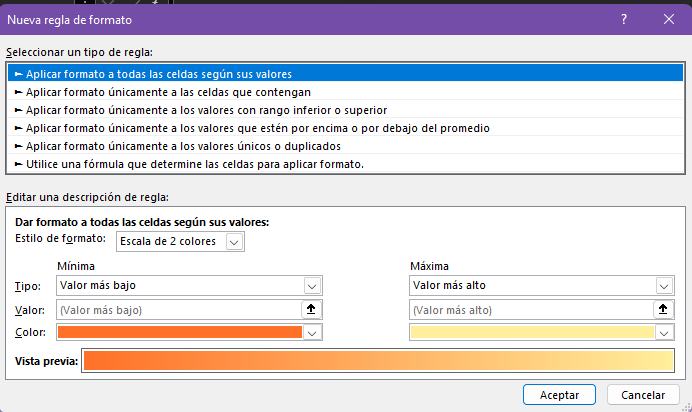Screen dimensions: 692x412
Task: Select 'Utilice una fórmula que determine las celdas' rule
Action: pyautogui.click(x=345, y=164)
